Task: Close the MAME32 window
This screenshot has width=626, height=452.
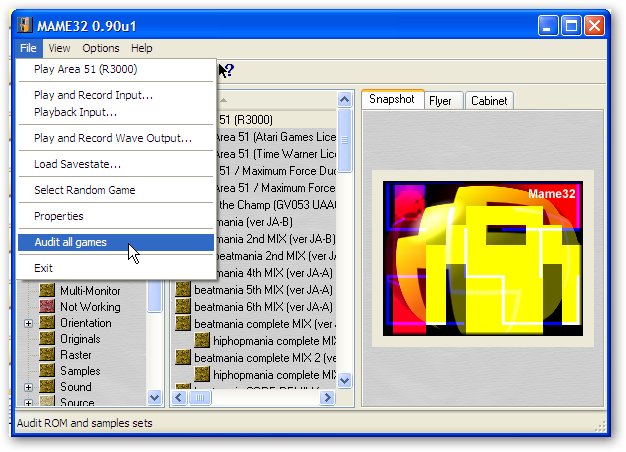Action: [x=594, y=26]
